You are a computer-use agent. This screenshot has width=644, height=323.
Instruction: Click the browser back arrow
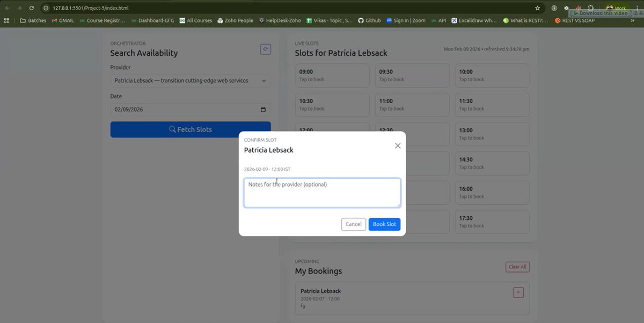(8, 8)
